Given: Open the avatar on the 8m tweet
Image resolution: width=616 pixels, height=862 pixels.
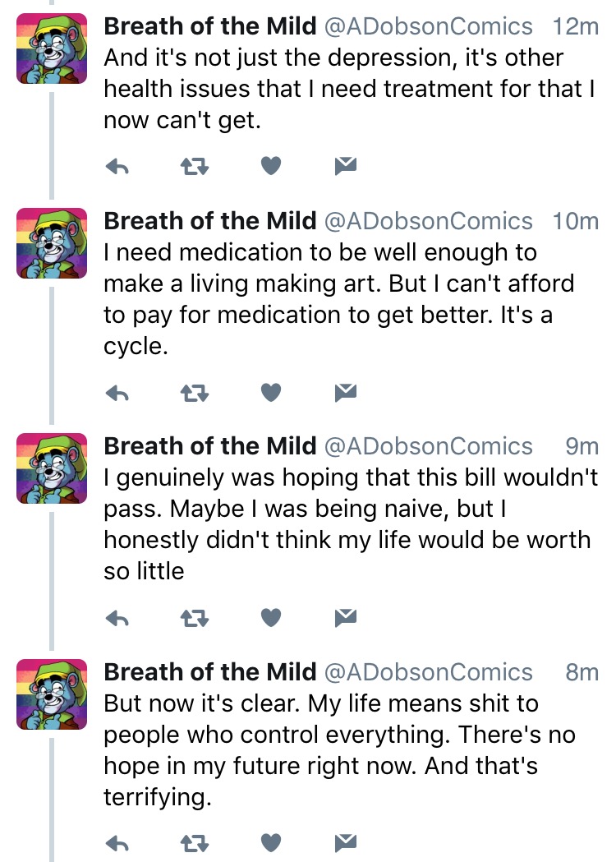Looking at the screenshot, I should pyautogui.click(x=52, y=694).
